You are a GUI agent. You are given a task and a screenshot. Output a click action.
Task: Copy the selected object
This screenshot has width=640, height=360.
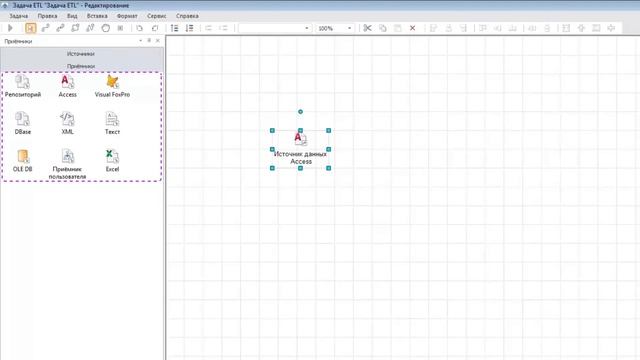tap(382, 28)
